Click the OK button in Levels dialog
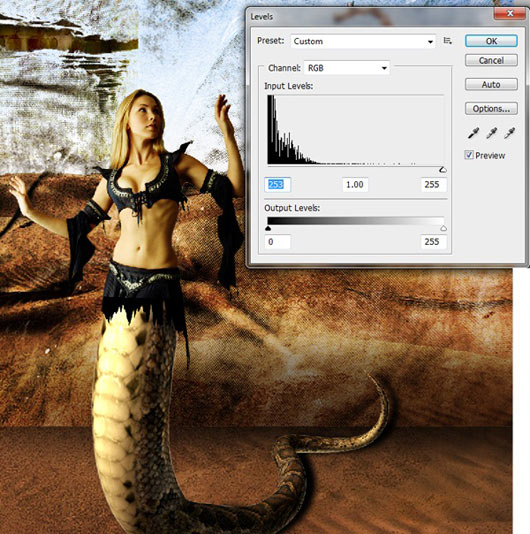The image size is (530, 534). pos(491,41)
